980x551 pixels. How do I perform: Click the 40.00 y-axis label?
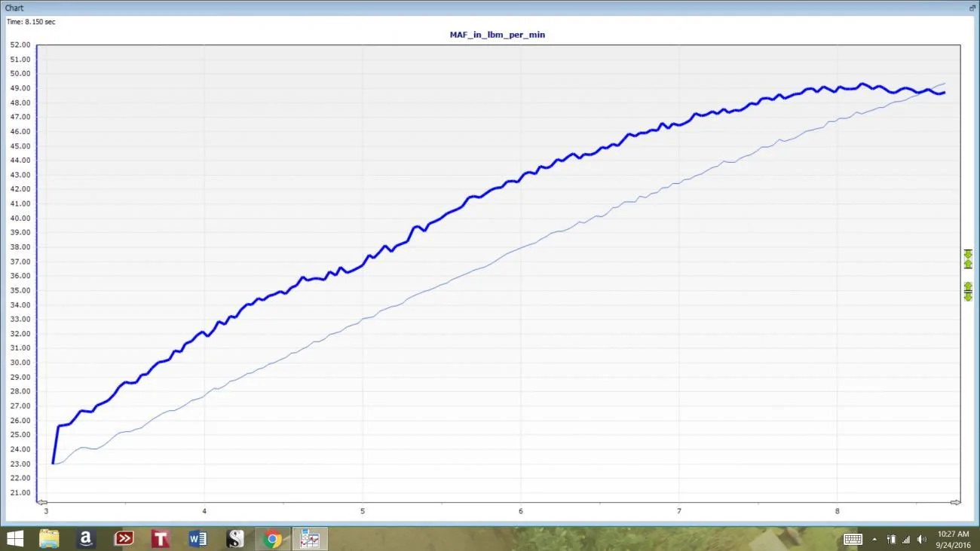(20, 219)
